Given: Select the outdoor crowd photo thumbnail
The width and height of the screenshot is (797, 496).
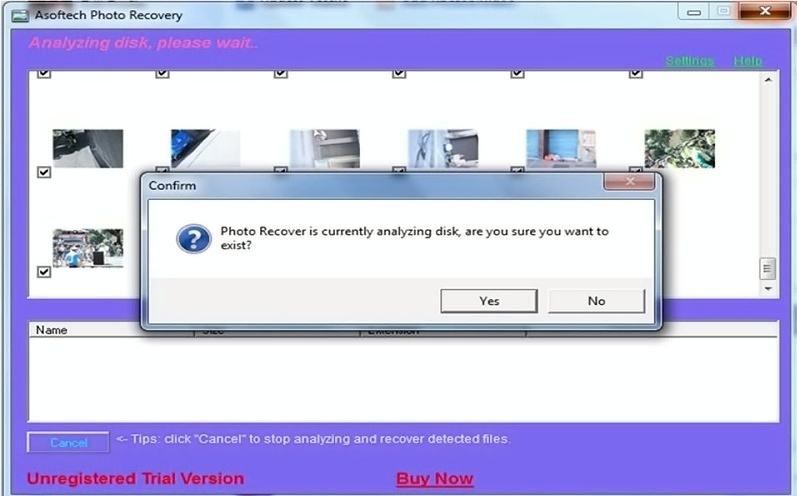Looking at the screenshot, I should [x=88, y=248].
